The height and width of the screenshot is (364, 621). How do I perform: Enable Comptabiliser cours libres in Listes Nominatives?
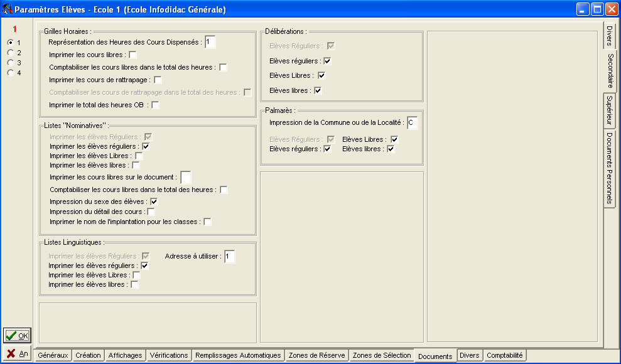pyautogui.click(x=224, y=190)
